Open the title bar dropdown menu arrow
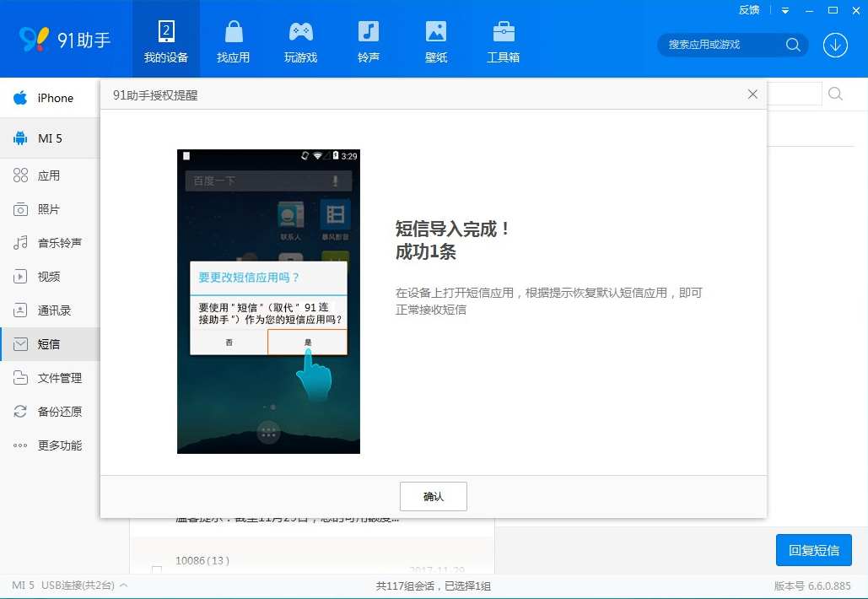The width and height of the screenshot is (868, 599). pos(785,10)
